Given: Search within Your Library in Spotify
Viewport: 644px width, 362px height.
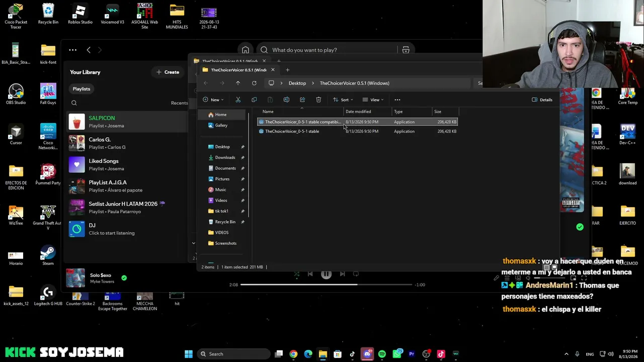Looking at the screenshot, I should (74, 103).
